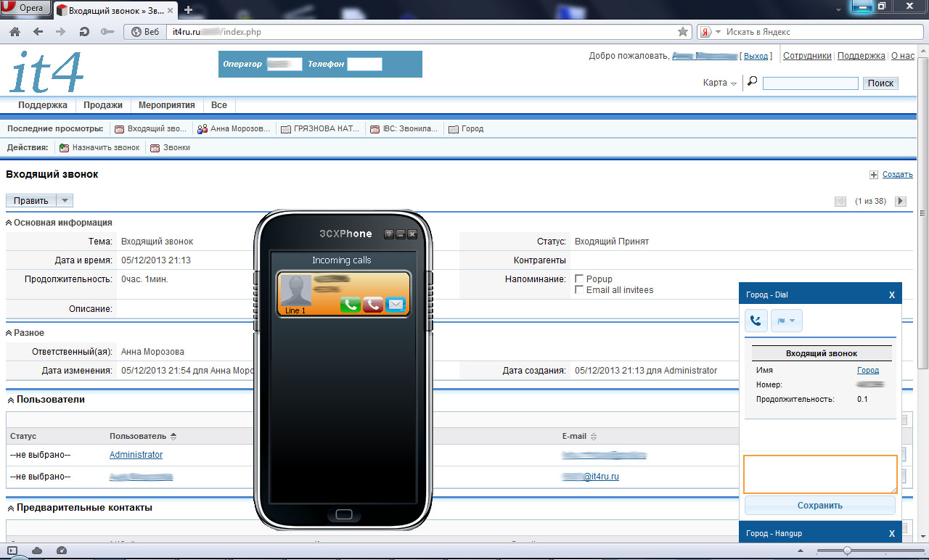Reload the current page
The width and height of the screenshot is (929, 560).
coord(84,32)
